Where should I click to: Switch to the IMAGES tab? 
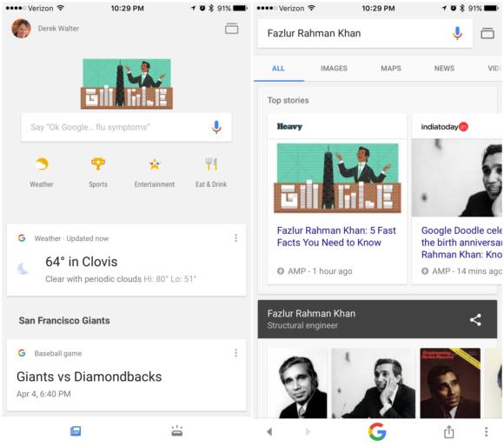coord(334,69)
